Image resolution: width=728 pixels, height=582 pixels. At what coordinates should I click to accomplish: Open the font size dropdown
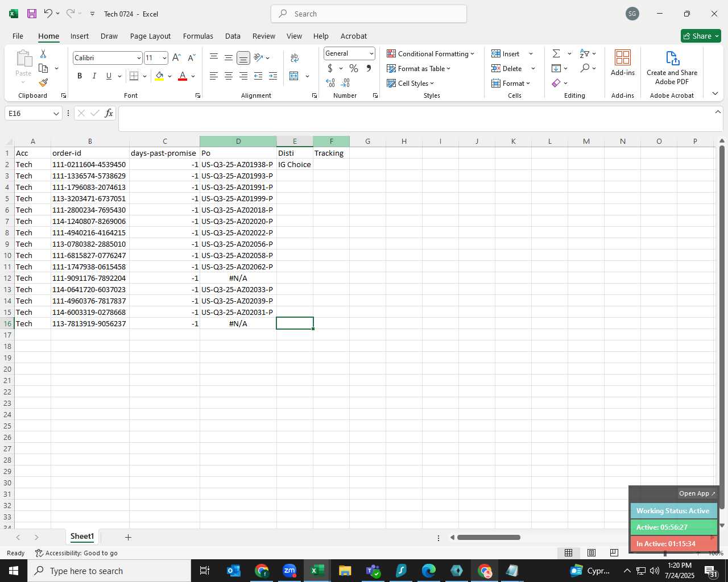pos(164,58)
